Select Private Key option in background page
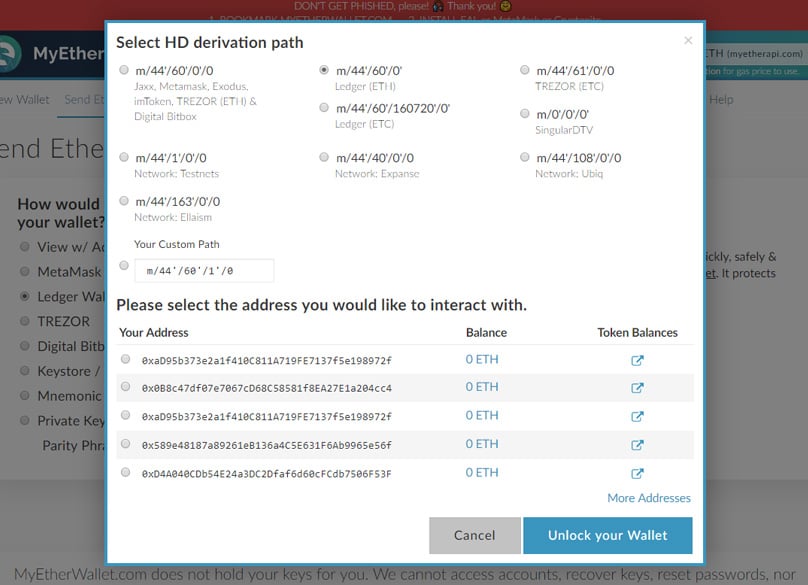The width and height of the screenshot is (808, 585). click(24, 420)
